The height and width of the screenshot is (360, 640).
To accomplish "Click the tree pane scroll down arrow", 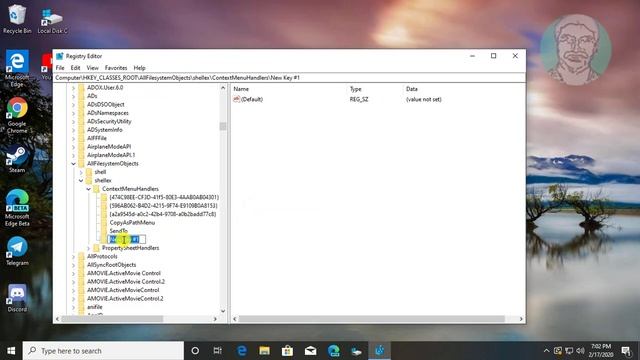I will pyautogui.click(x=223, y=311).
